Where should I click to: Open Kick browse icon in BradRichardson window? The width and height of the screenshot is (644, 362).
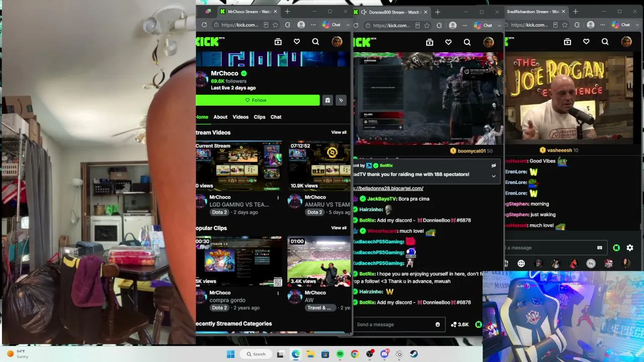click(568, 42)
